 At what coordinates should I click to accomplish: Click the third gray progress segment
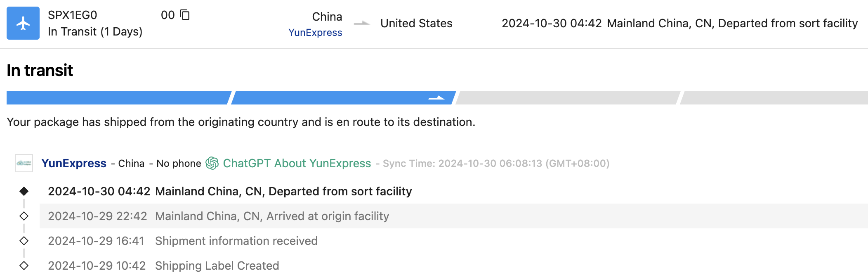568,98
